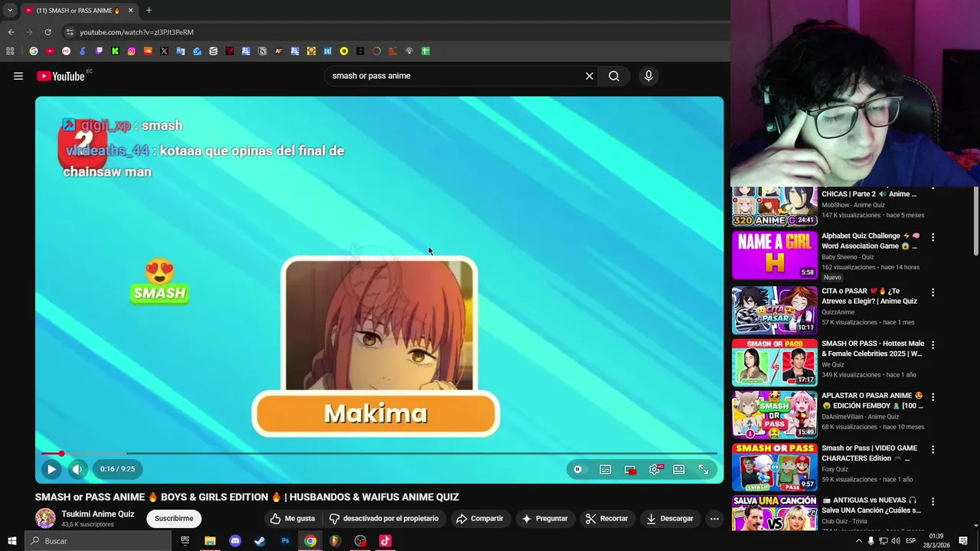Image resolution: width=980 pixels, height=551 pixels.
Task: Focus the taskbar Buscar search box
Action: (x=98, y=541)
